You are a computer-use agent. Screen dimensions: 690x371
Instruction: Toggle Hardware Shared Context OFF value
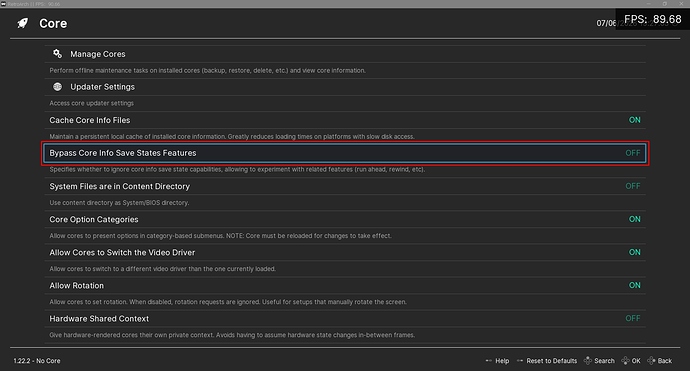click(633, 318)
